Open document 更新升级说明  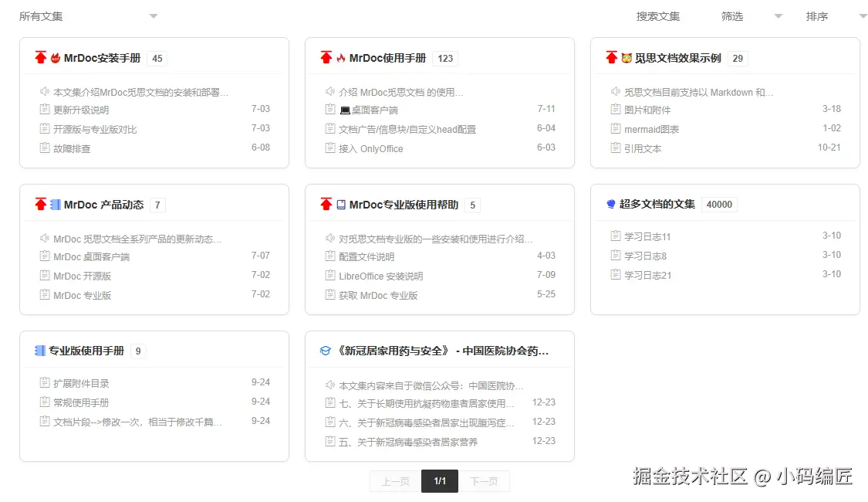click(81, 110)
